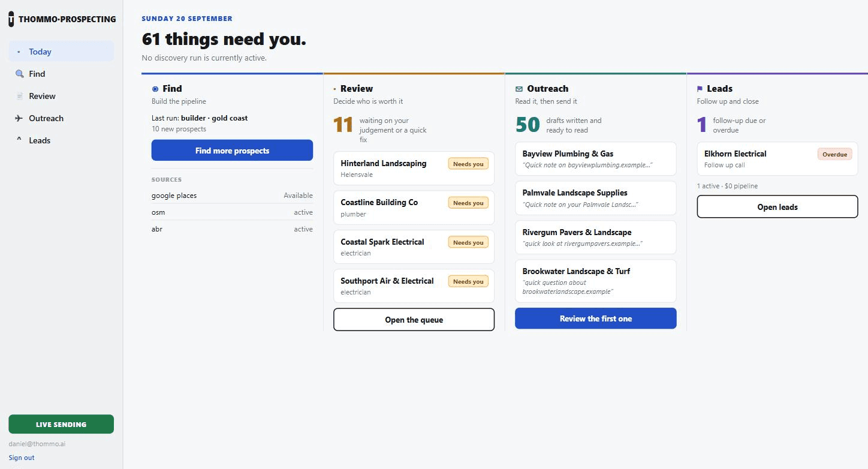The height and width of the screenshot is (469, 868).
Task: Click the envelope icon in Outreach column header
Action: [x=519, y=89]
